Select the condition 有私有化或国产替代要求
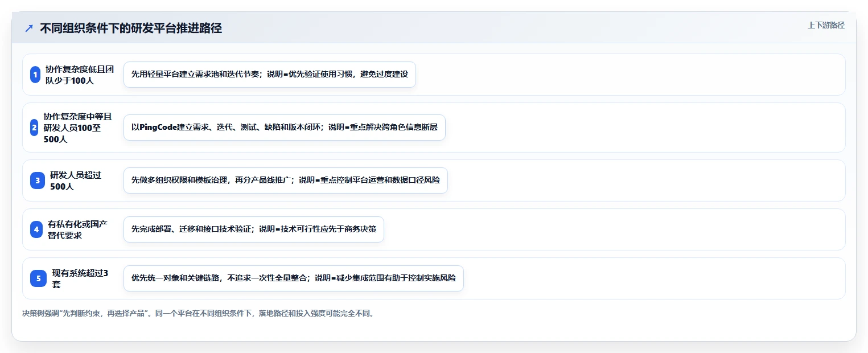The height and width of the screenshot is (353, 868). tap(77, 229)
